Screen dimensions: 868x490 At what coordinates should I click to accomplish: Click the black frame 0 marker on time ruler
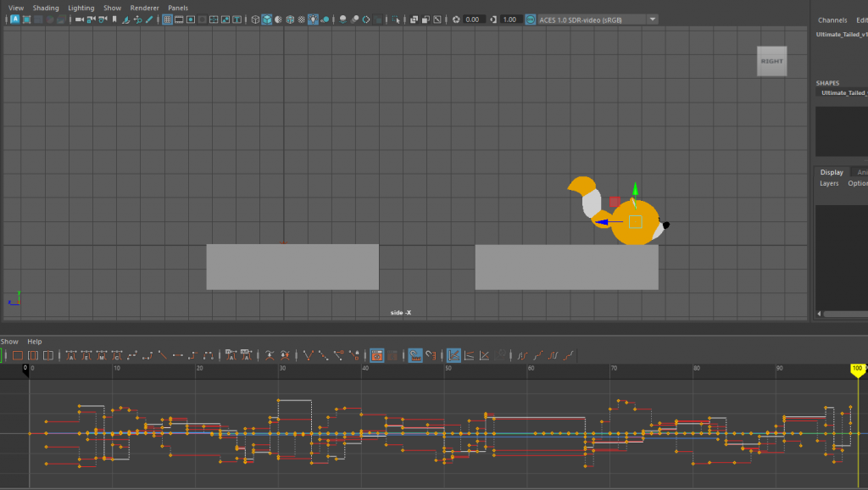pos(25,370)
